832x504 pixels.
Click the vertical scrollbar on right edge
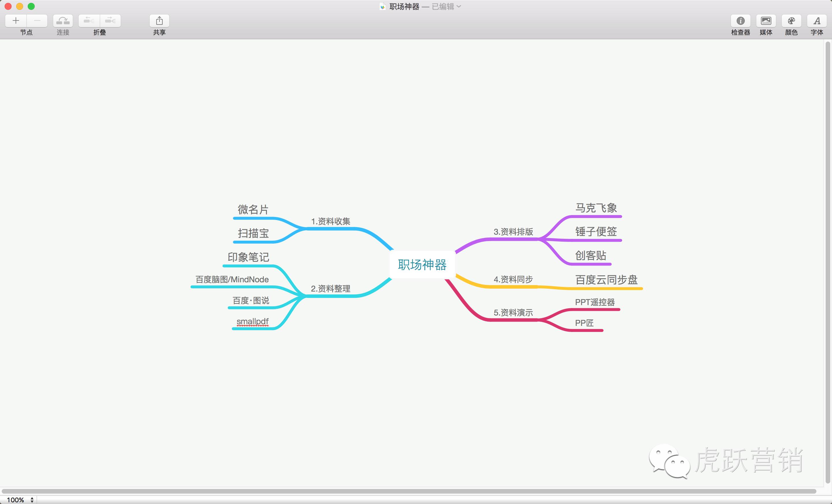click(828, 262)
